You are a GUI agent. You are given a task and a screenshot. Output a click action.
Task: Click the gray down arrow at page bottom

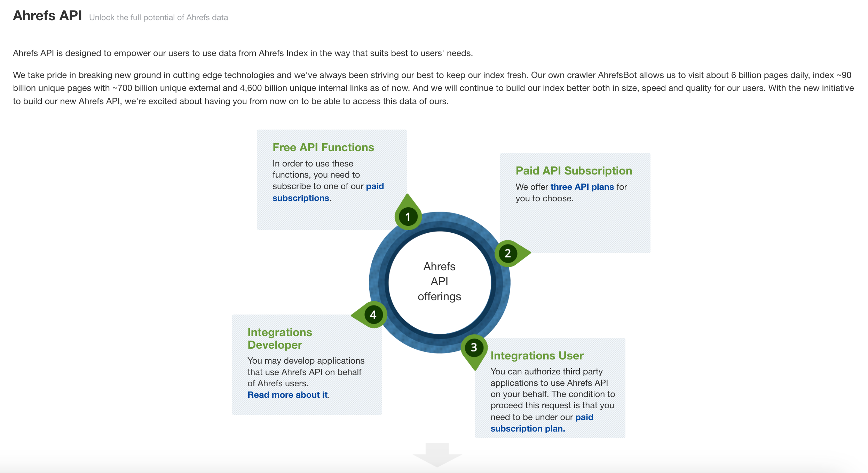click(437, 455)
